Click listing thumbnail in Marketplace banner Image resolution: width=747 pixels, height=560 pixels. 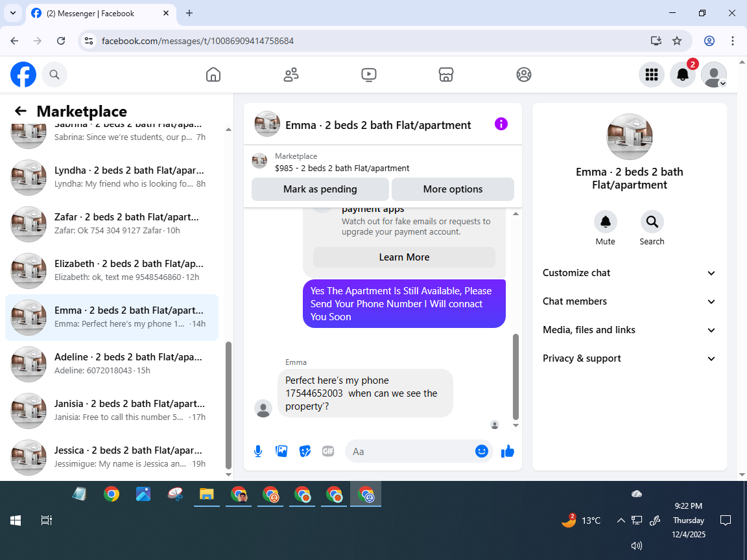pos(259,161)
